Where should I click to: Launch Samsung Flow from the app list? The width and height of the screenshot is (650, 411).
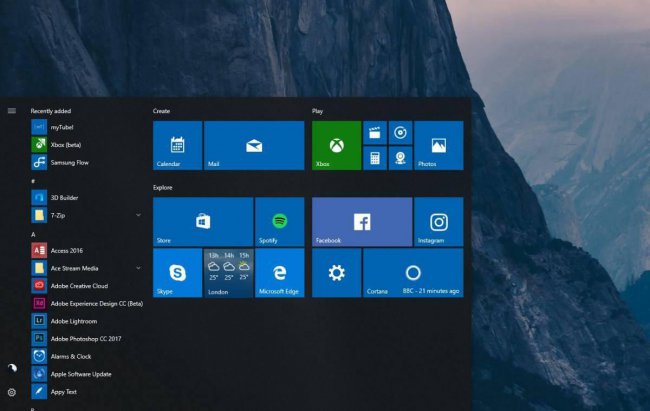point(87,163)
